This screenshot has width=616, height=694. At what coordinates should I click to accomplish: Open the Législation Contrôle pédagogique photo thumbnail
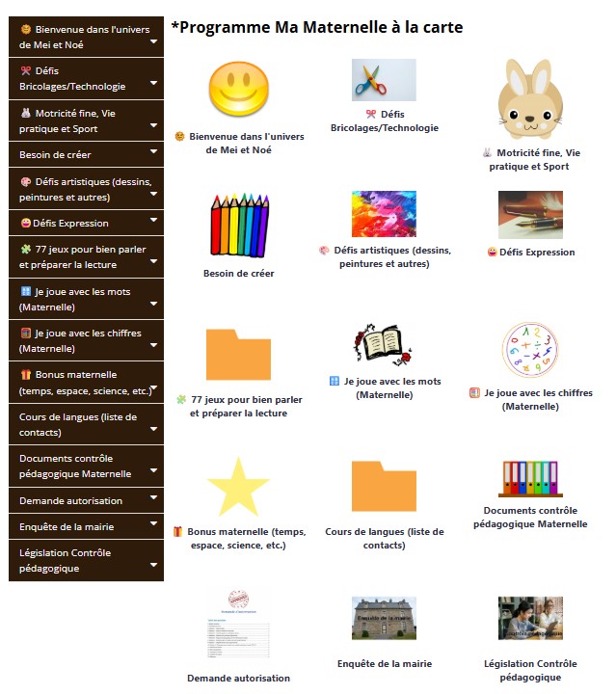pos(530,618)
